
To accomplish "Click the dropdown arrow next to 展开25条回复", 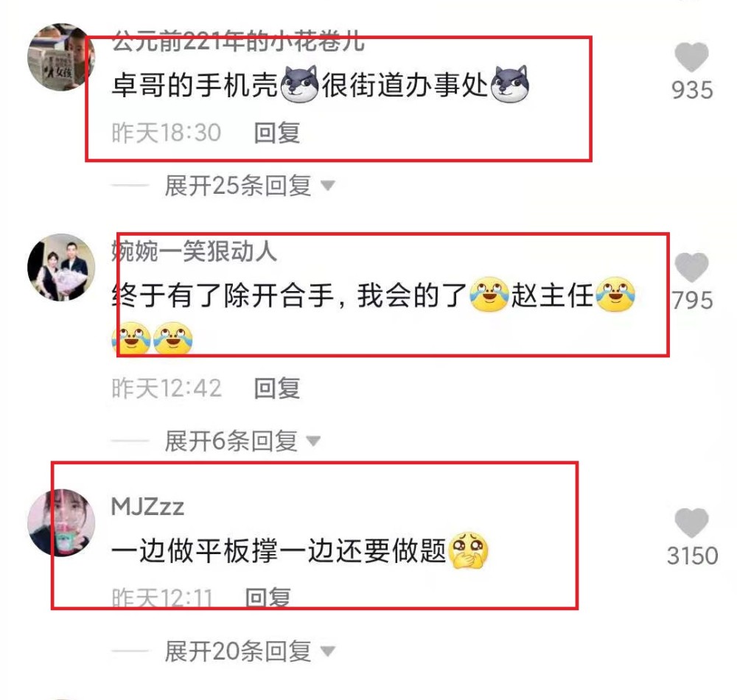I will point(328,186).
